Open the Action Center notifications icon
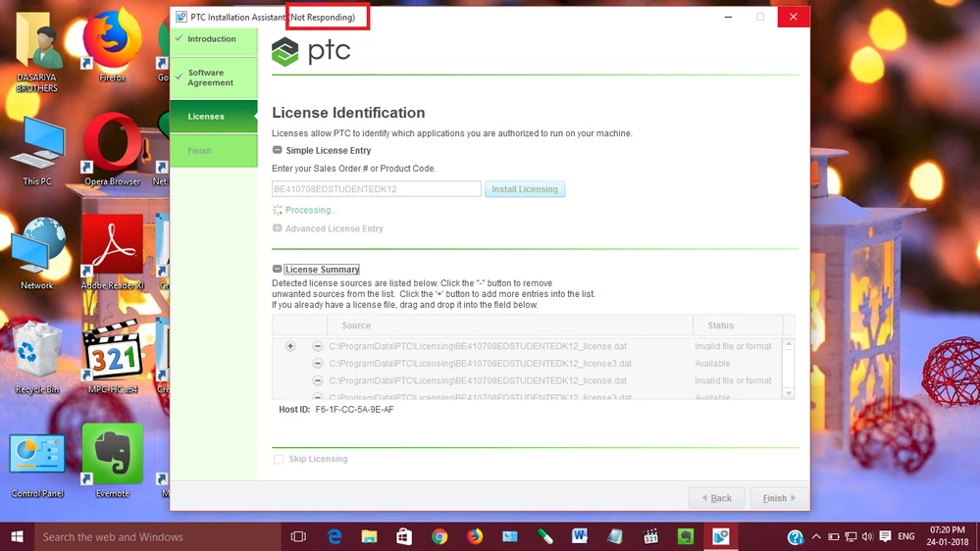The image size is (980, 551). 885,536
